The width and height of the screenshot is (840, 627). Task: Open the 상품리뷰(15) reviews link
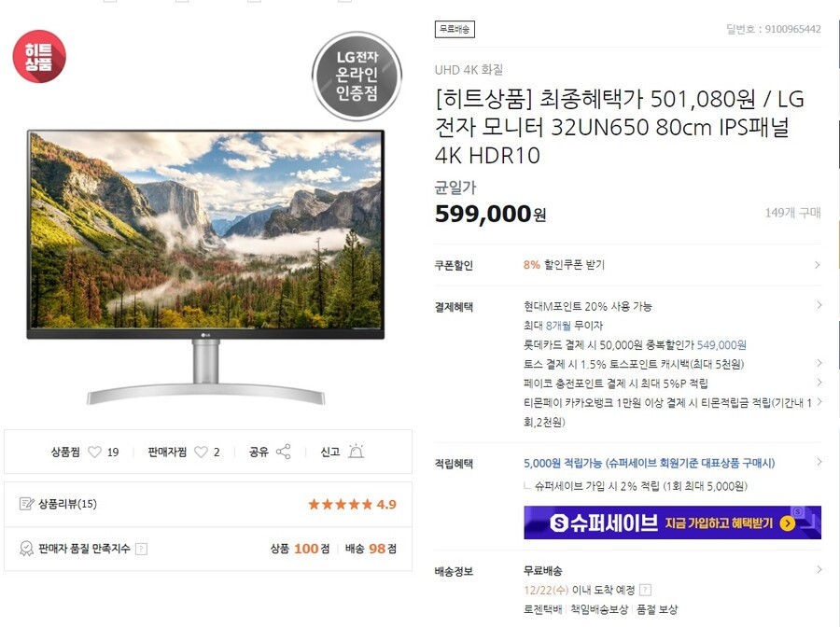pos(67,504)
